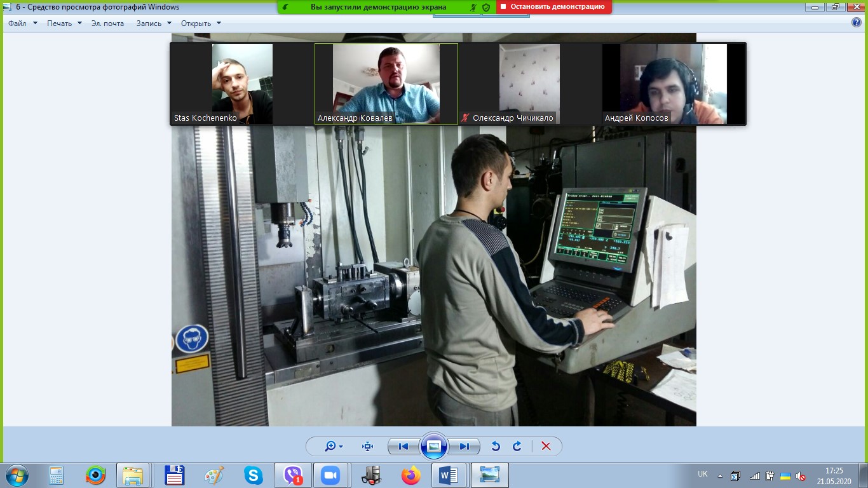Select Александр Ковалёв's video thumbnail

point(386,84)
